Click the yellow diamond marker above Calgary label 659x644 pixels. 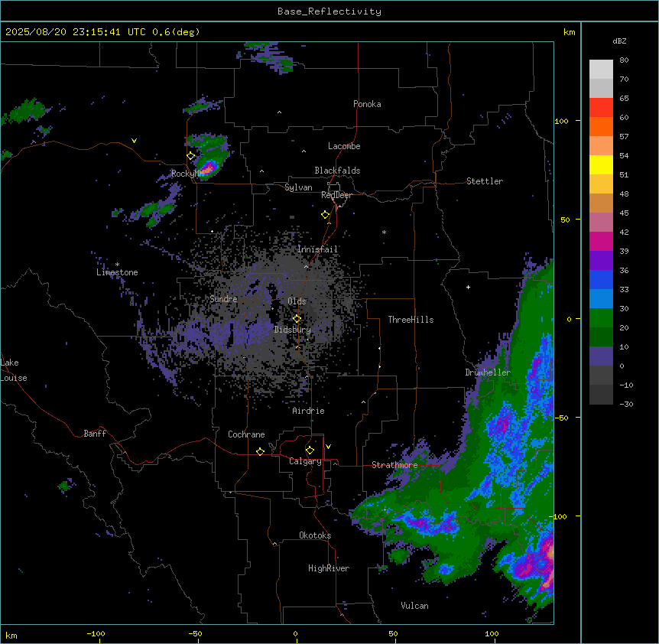[x=310, y=450]
